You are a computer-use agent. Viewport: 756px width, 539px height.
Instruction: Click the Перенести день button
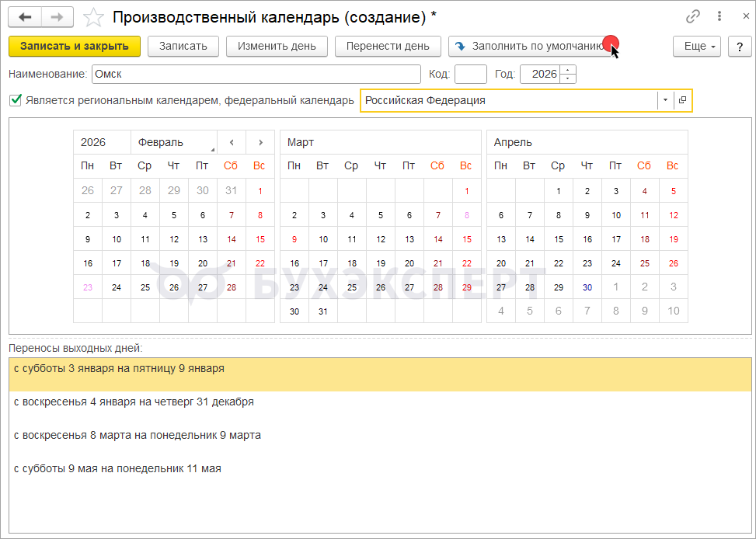coord(388,46)
